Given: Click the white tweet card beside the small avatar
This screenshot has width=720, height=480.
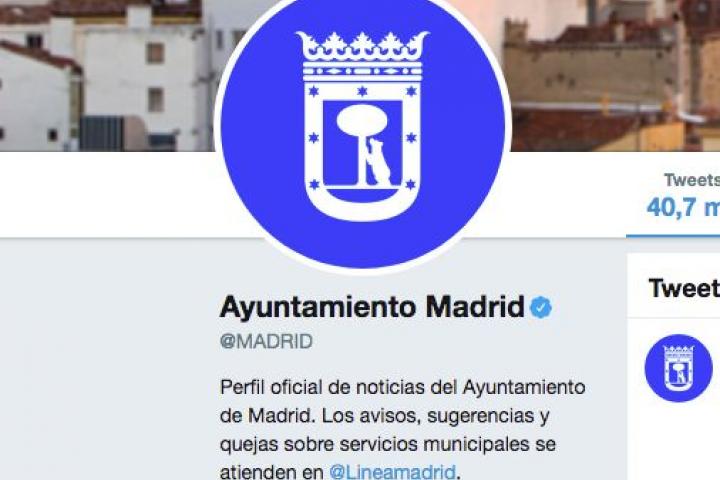Looking at the screenshot, I should (674, 398).
